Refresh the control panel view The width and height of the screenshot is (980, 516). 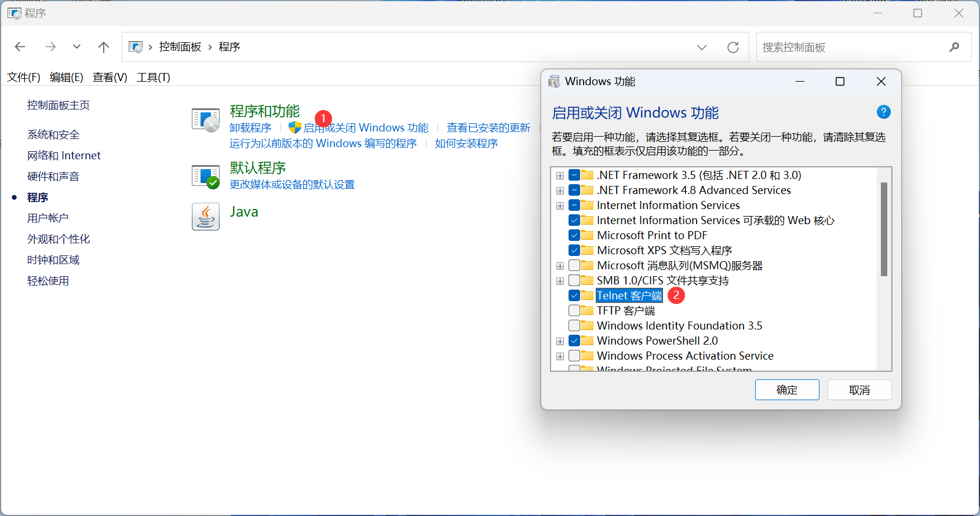click(733, 47)
